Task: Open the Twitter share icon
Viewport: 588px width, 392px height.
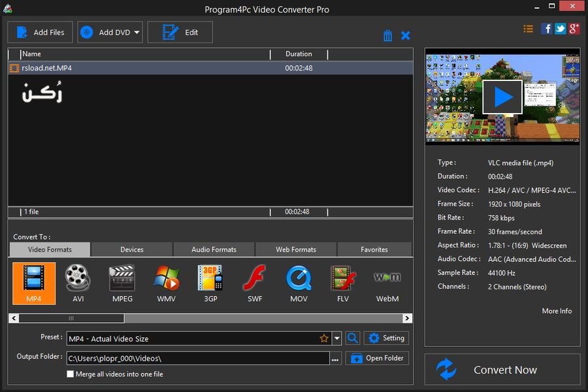Action: point(560,29)
